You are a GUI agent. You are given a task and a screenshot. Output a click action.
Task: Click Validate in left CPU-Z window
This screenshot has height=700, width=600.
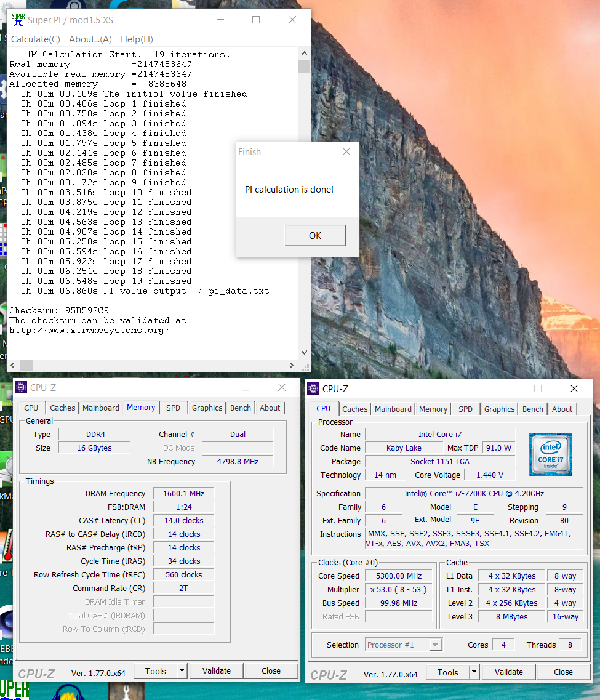[217, 670]
